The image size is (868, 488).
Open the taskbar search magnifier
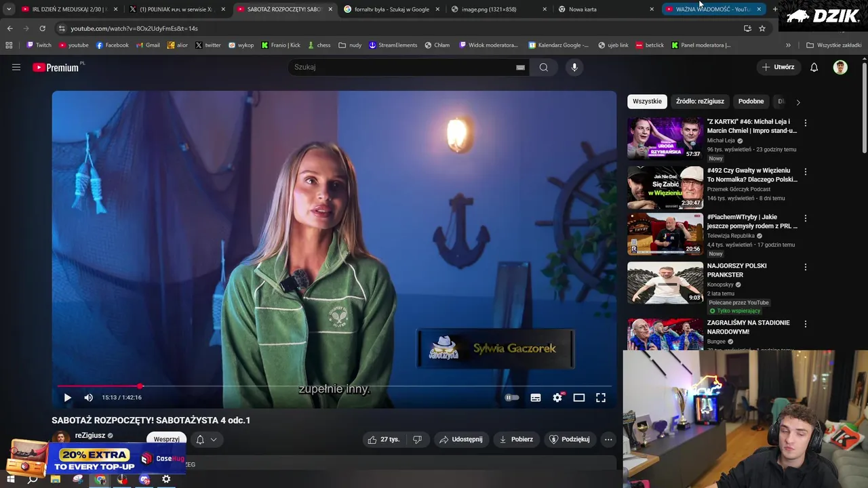point(33,479)
